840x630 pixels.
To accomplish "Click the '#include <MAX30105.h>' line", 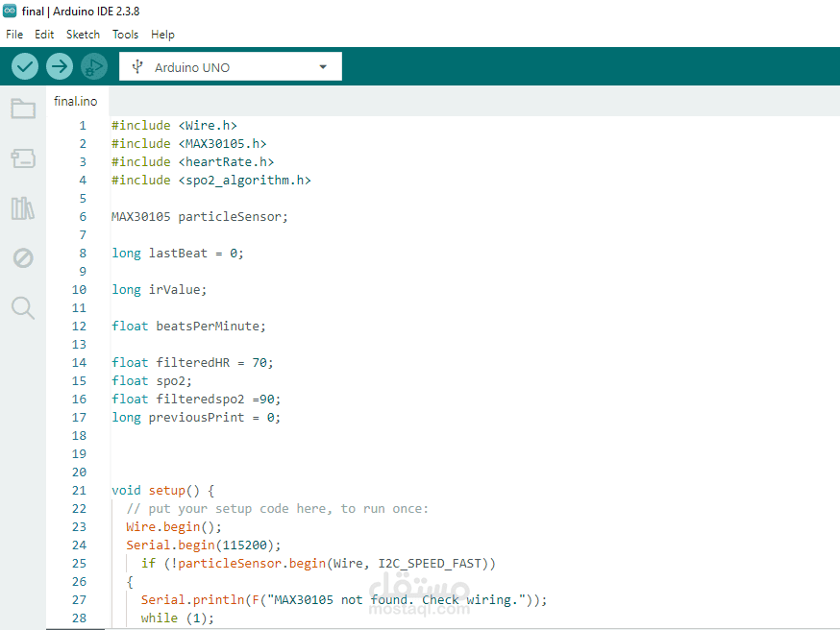I will [x=188, y=143].
